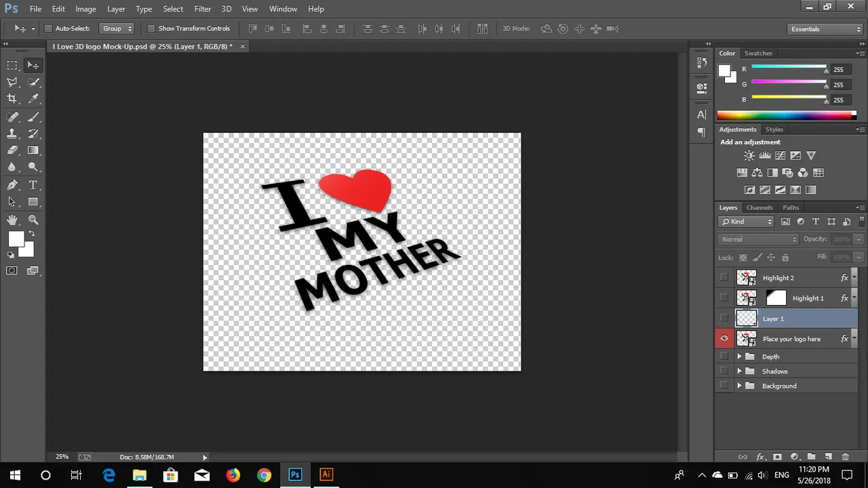The height and width of the screenshot is (488, 868).
Task: Select the Horizontal Type tool
Action: (x=33, y=185)
